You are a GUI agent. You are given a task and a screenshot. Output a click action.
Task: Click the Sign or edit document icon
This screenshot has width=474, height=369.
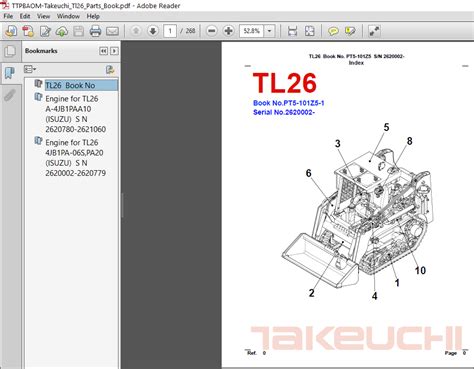[x=45, y=31]
